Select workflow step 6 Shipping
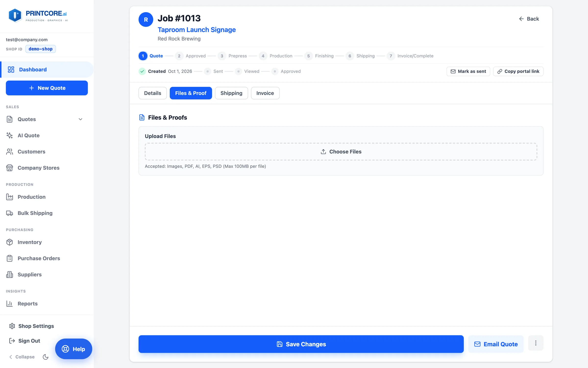Image resolution: width=588 pixels, height=368 pixels. pyautogui.click(x=360, y=56)
